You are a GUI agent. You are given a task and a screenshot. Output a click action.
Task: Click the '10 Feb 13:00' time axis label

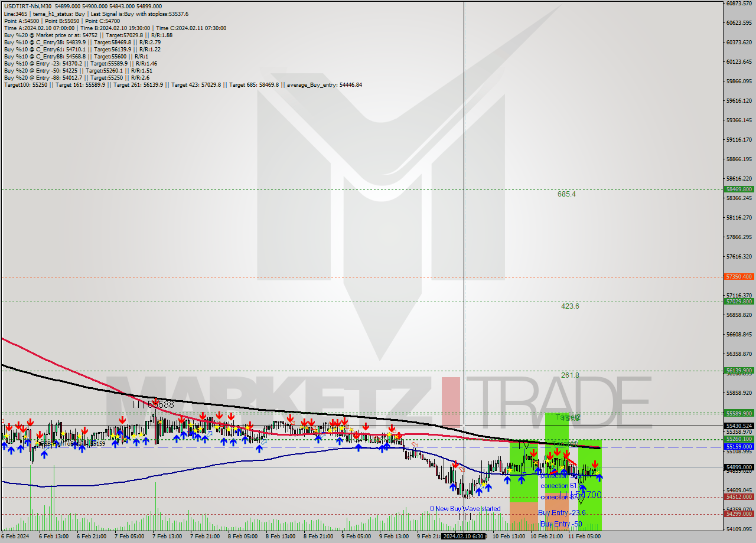coord(509,537)
